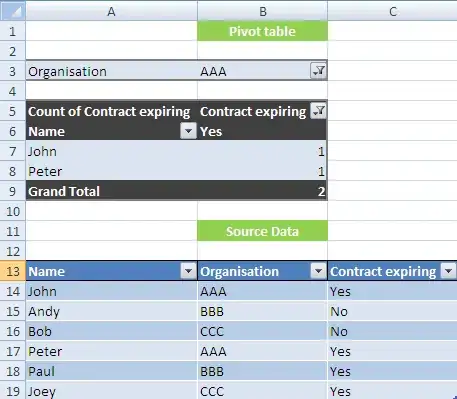The width and height of the screenshot is (457, 399).
Task: Select column C header
Action: click(x=392, y=11)
